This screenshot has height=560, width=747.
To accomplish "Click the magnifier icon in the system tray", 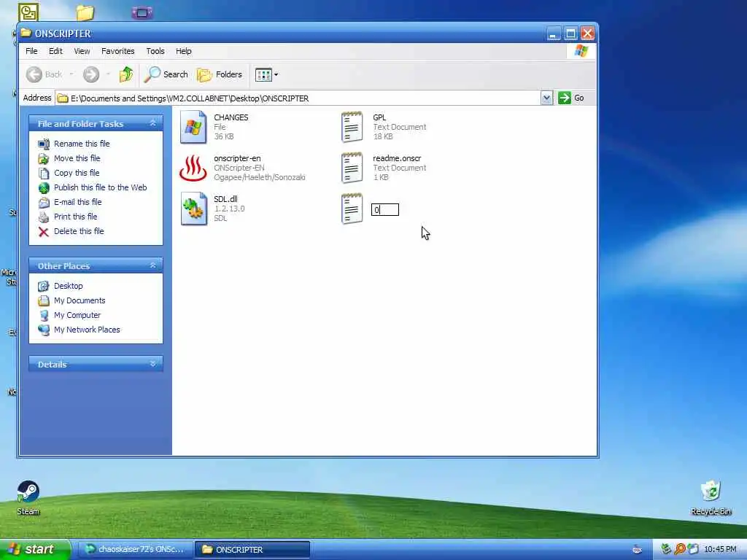I will click(x=680, y=549).
